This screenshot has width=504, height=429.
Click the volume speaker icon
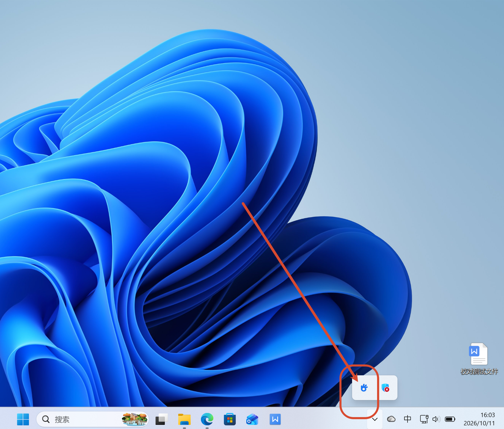[x=436, y=419]
